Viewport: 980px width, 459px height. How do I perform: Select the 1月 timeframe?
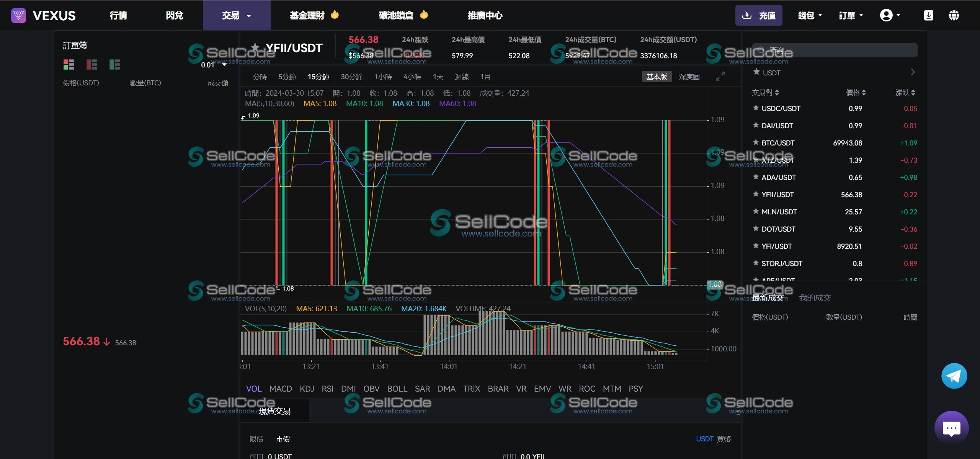pos(485,77)
